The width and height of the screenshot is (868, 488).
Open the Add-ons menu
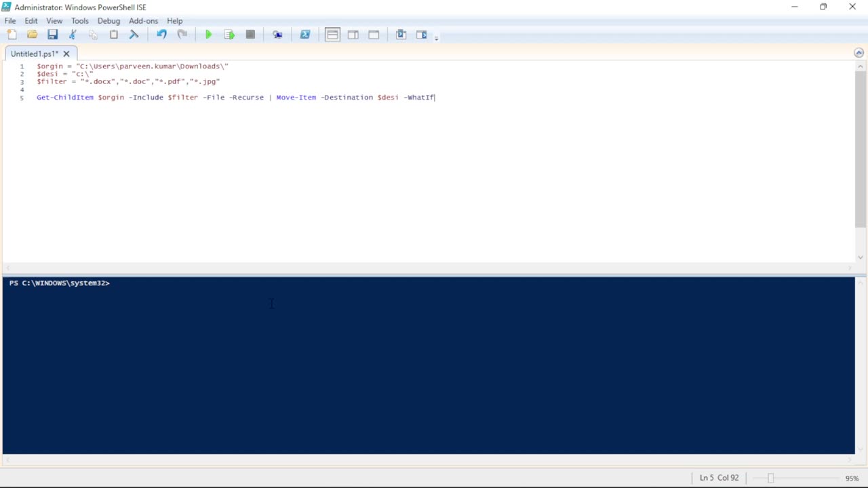(144, 21)
